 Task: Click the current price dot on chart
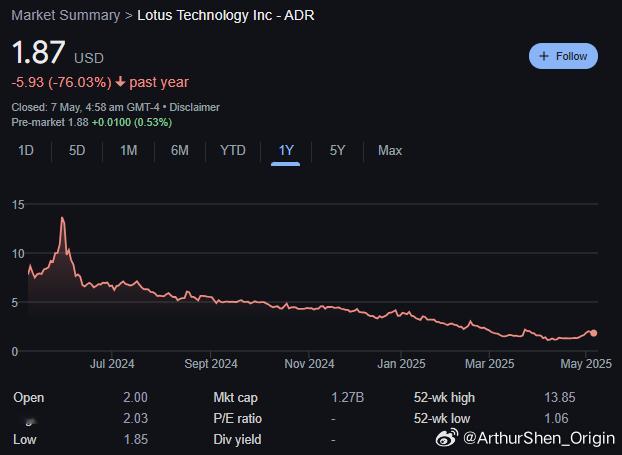point(593,333)
